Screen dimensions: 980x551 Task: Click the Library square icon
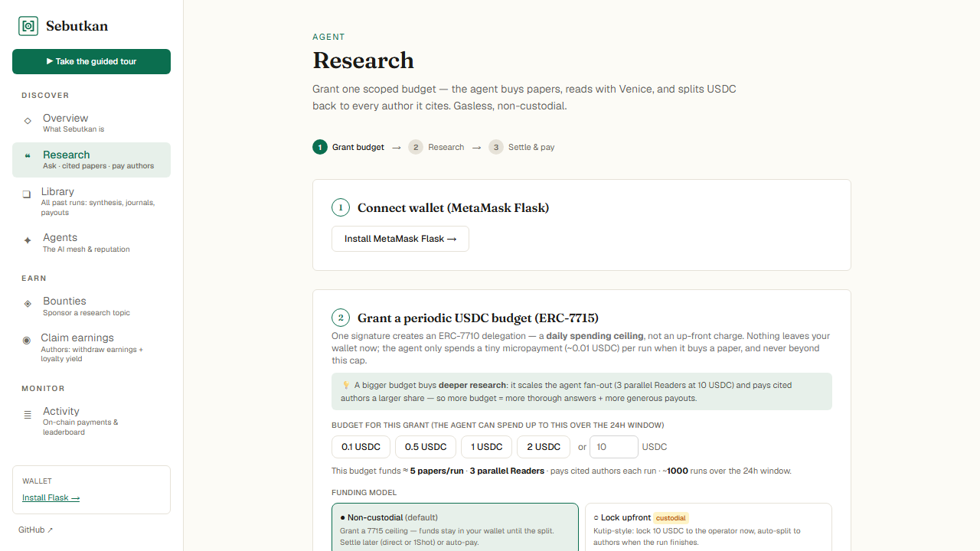[x=27, y=194]
